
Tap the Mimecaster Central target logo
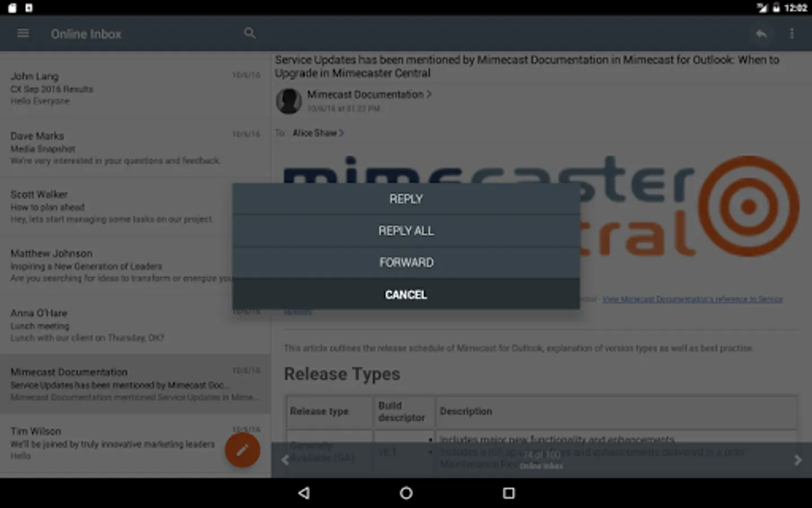[749, 207]
